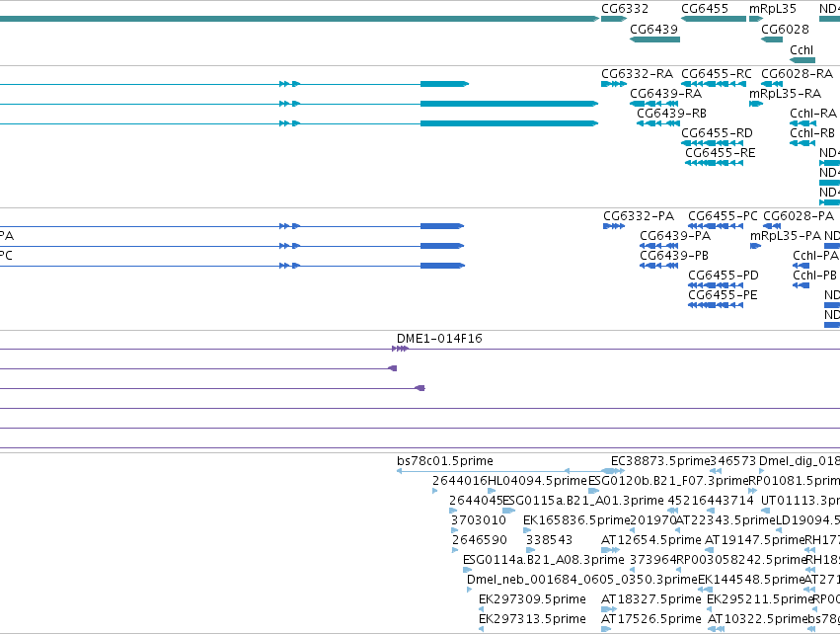Click EST ESG0115a.B21_A01.3prime
840x634 pixels.
pos(582,501)
